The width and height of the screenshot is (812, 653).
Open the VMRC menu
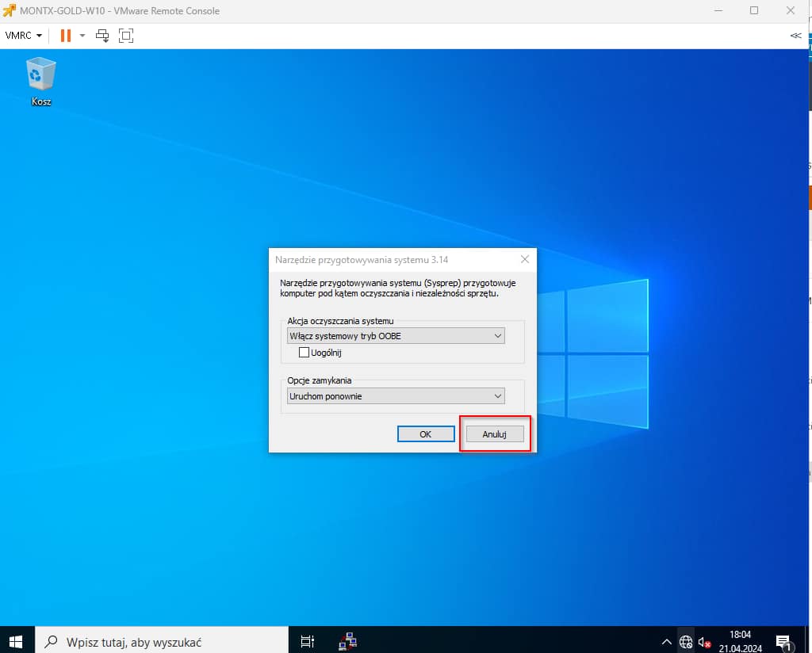[23, 35]
